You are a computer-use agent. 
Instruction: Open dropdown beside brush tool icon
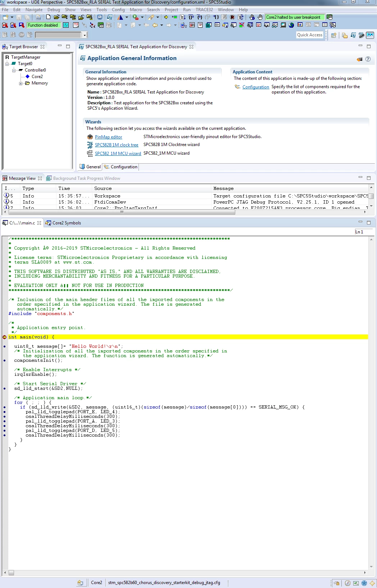(158, 17)
